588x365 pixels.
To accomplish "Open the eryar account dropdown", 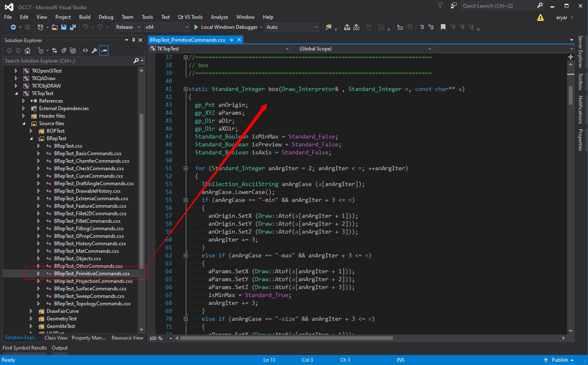I will point(565,18).
